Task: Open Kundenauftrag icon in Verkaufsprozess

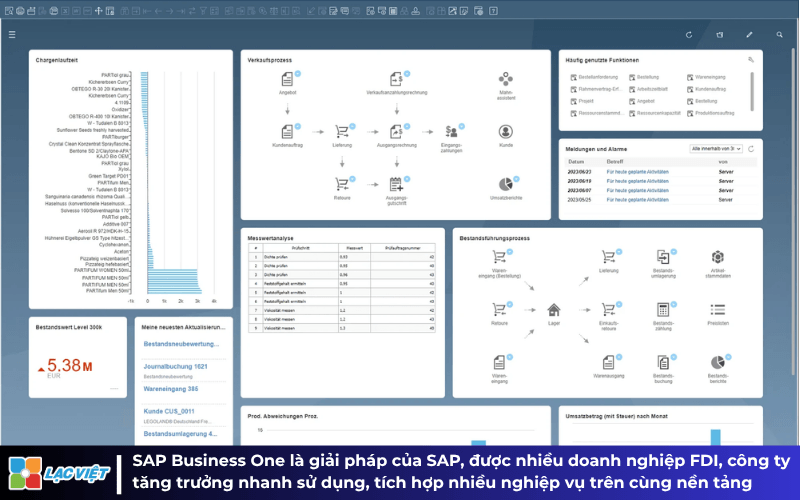Action: (287, 132)
